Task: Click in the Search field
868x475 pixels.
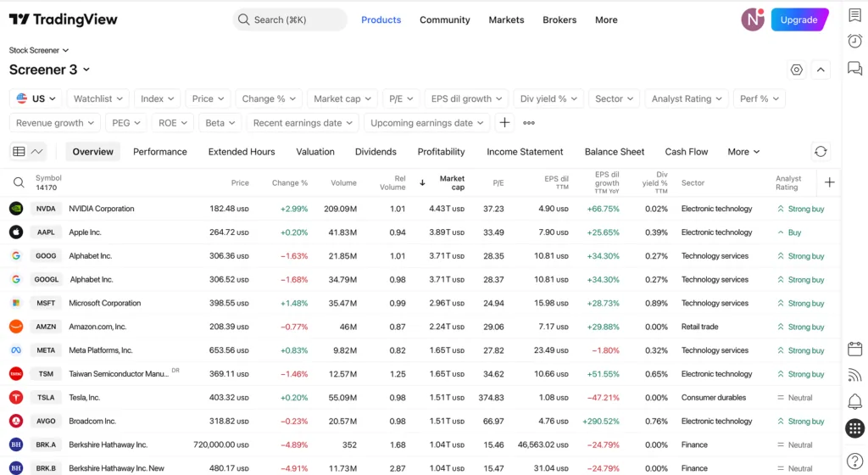Action: coord(290,20)
